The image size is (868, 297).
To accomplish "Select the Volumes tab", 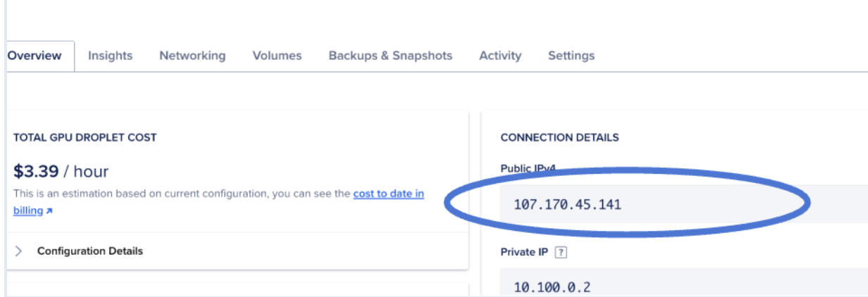I will [x=277, y=56].
